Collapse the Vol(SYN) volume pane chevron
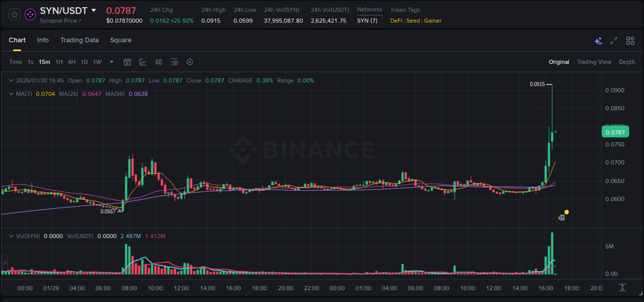This screenshot has height=302, width=644. point(11,236)
